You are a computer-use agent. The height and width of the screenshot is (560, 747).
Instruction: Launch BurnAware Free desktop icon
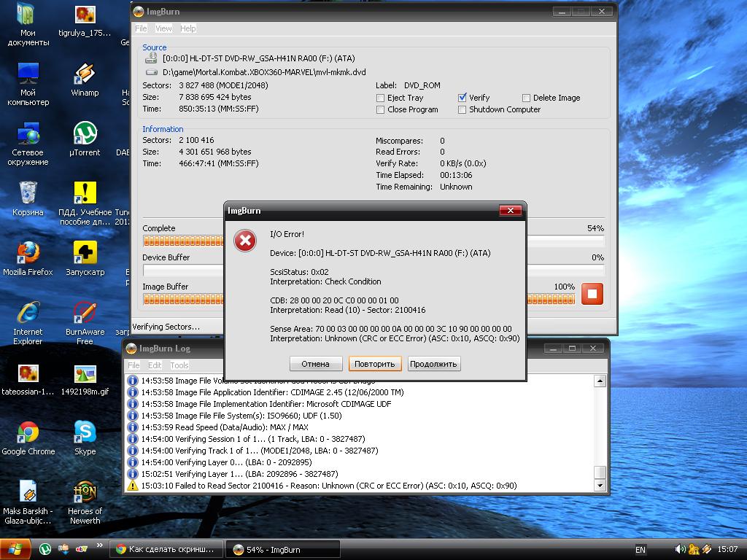coord(85,323)
